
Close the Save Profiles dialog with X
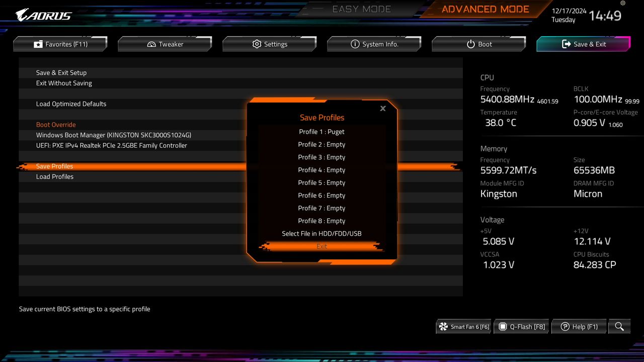(x=383, y=108)
